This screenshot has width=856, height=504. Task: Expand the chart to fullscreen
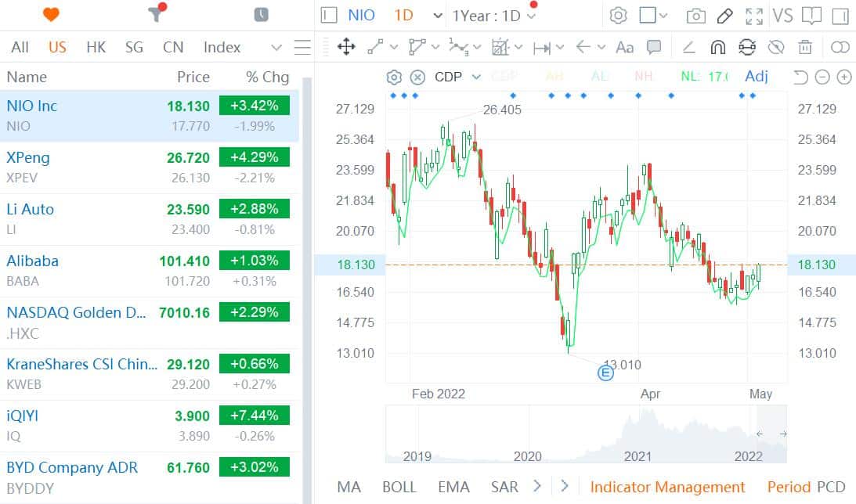754,15
